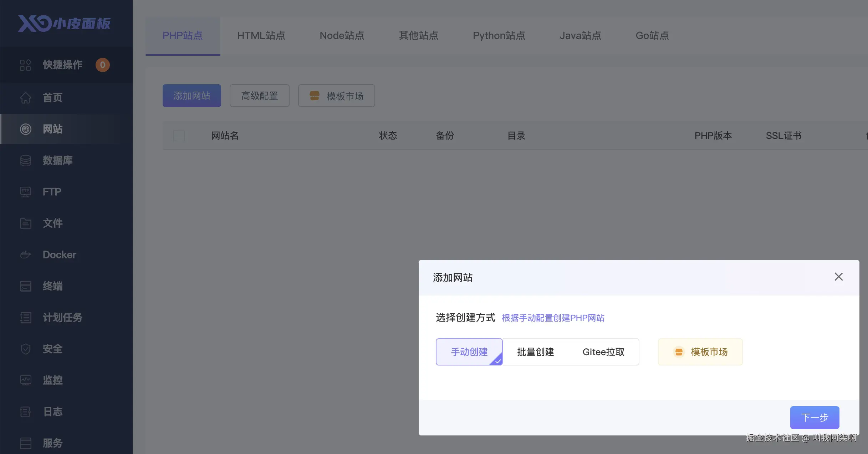Image resolution: width=868 pixels, height=454 pixels.
Task: Click the 终端 terminal icon
Action: point(25,286)
